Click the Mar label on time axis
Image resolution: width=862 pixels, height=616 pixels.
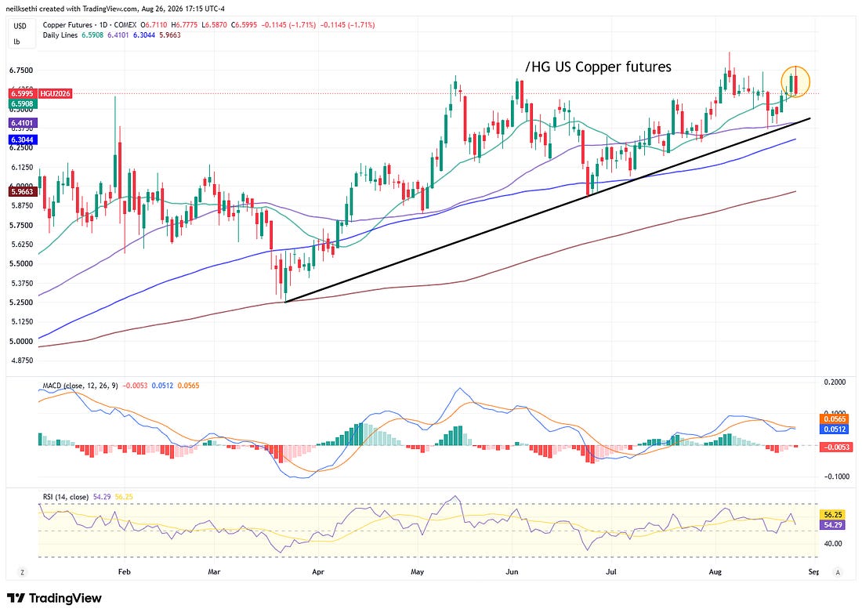pyautogui.click(x=215, y=572)
